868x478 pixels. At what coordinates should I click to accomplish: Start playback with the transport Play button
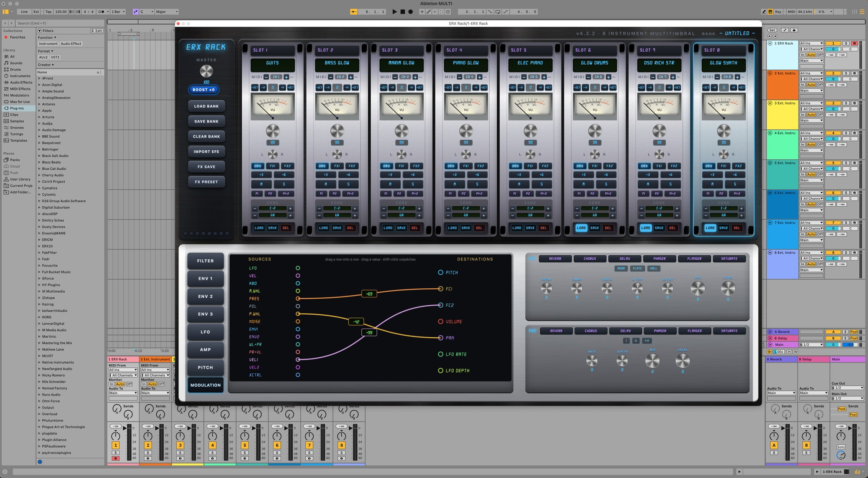[394, 12]
